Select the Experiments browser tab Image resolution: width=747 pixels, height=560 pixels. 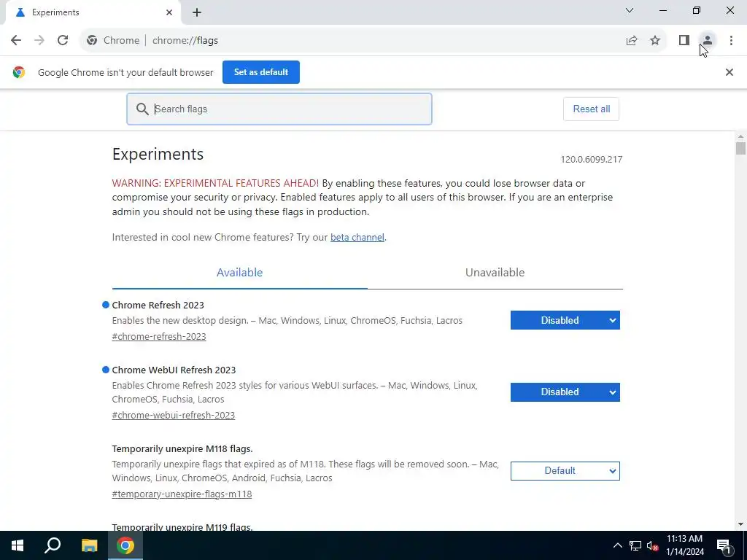[x=93, y=12]
